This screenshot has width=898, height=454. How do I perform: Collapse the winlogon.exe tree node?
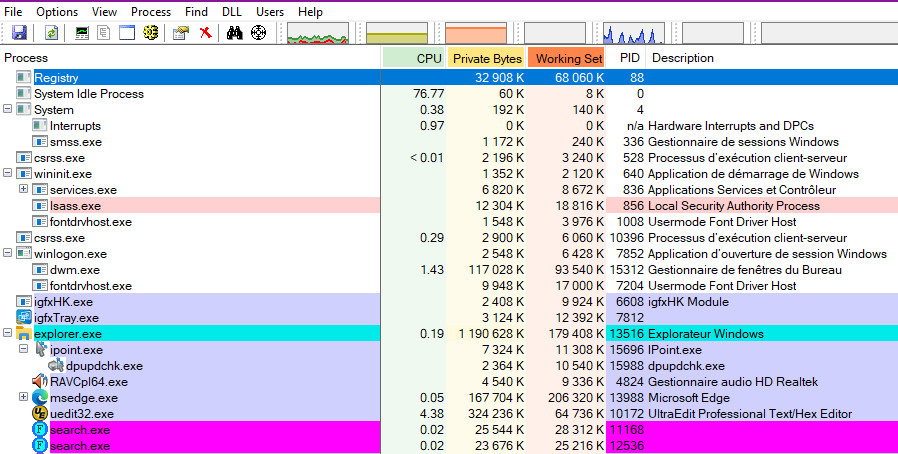coord(7,253)
